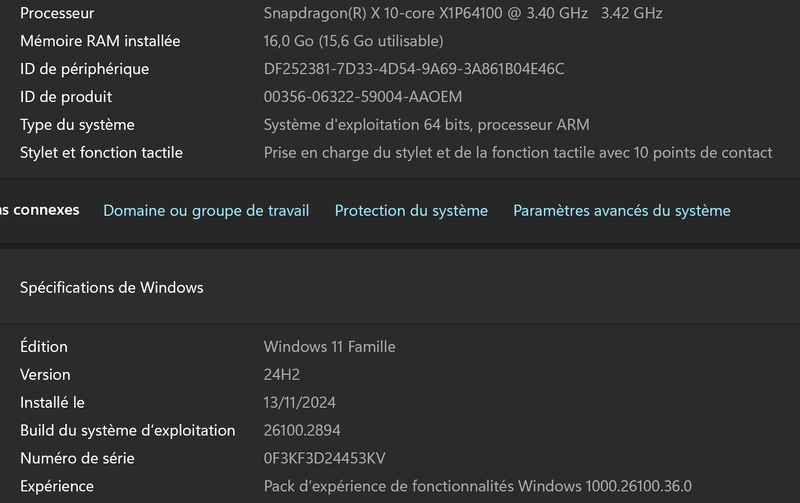The height and width of the screenshot is (503, 800).
Task: Click the serial number 0F3KF3D24453KV
Action: pos(324,458)
